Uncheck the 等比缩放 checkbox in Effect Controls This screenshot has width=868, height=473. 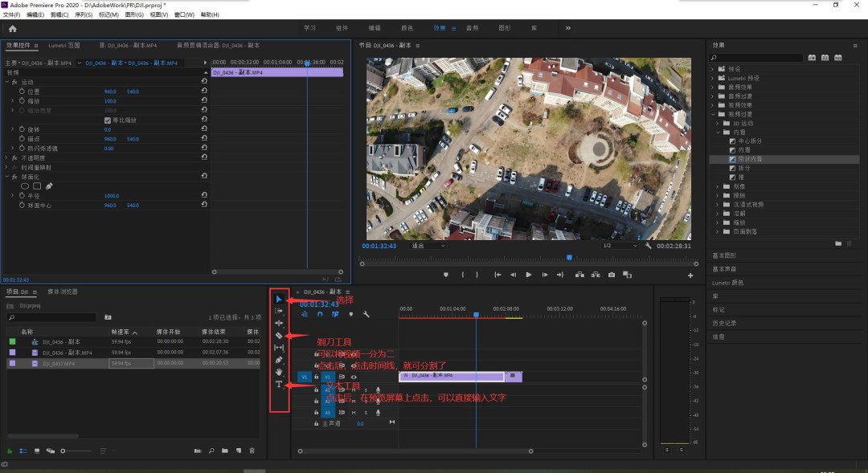108,119
